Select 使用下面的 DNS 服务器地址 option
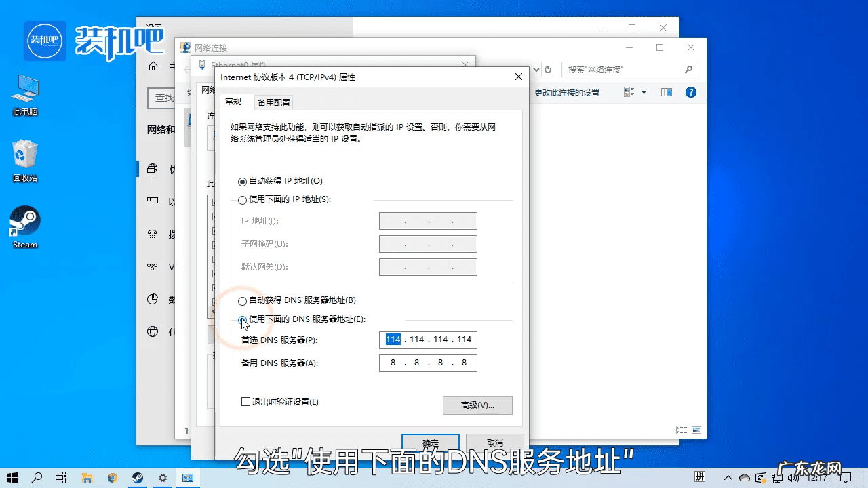Screen dimensions: 868x488 coord(242,319)
